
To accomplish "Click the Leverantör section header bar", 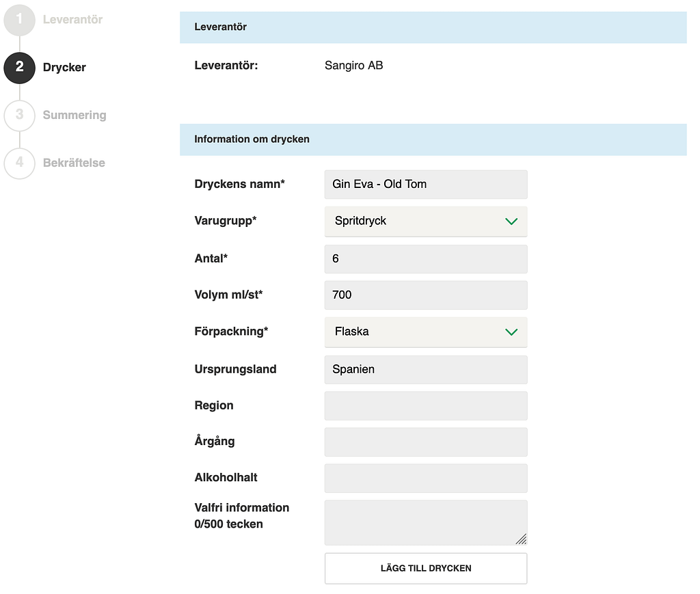I will [433, 27].
